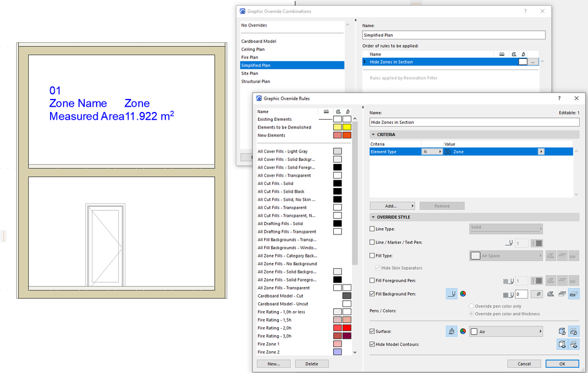The height and width of the screenshot is (373, 588).
Task: Uncheck Fill Background Pen checkbox
Action: click(x=372, y=294)
